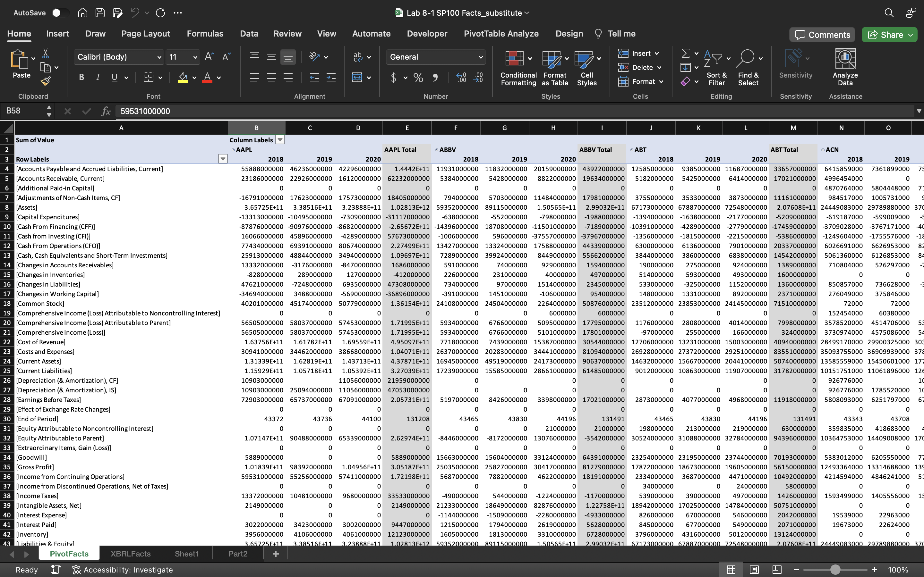Image resolution: width=924 pixels, height=577 pixels.
Task: Click the Increase Decimal icon
Action: [461, 78]
